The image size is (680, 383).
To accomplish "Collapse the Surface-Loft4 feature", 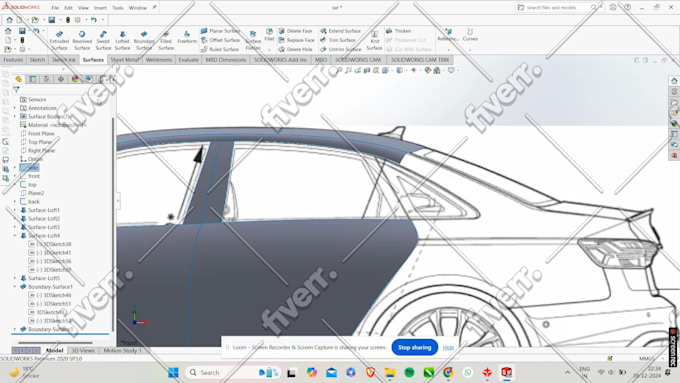I will 15,236.
